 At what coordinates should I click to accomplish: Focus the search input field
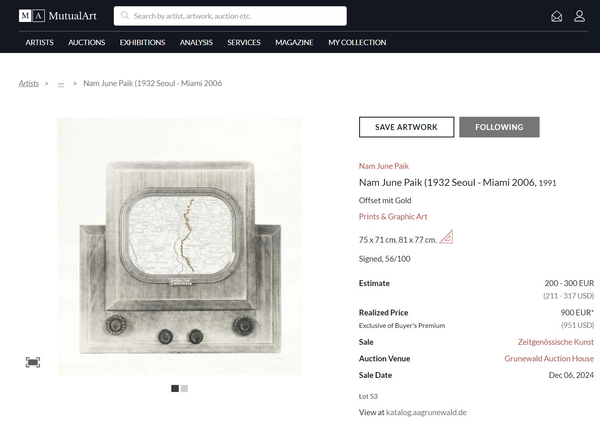point(237,16)
